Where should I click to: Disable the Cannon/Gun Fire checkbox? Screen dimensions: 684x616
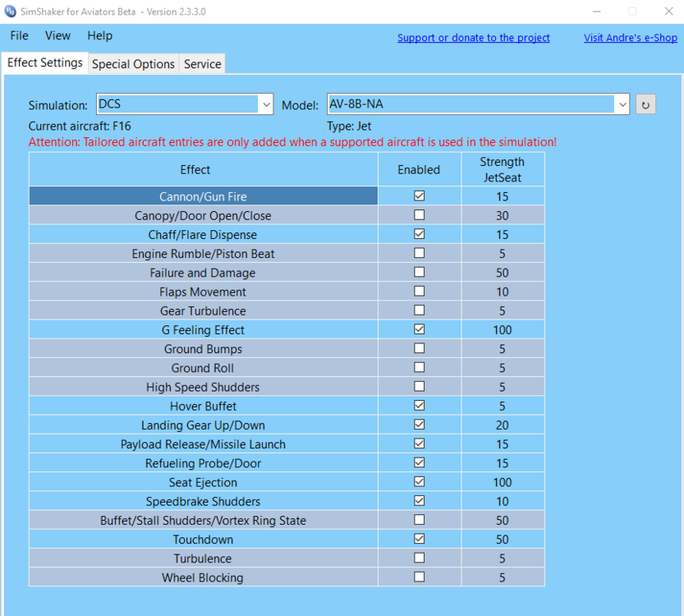[420, 195]
